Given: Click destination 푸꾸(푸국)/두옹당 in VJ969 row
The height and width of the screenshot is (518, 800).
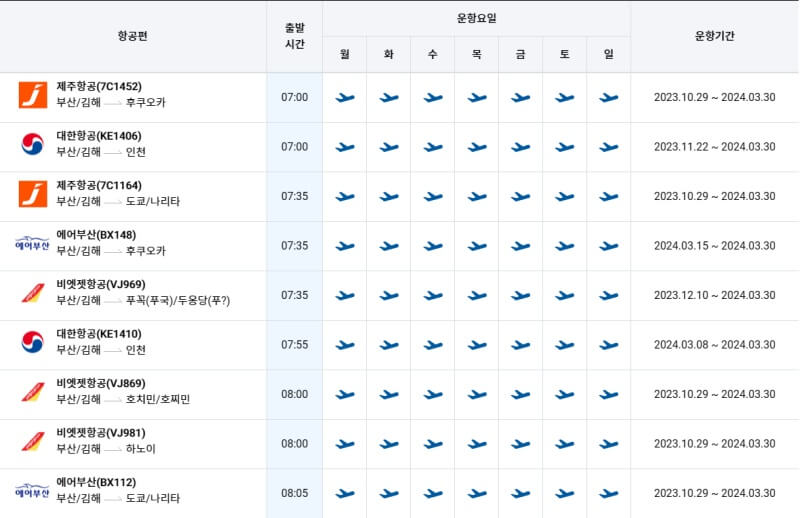Looking at the screenshot, I should coord(178,301).
